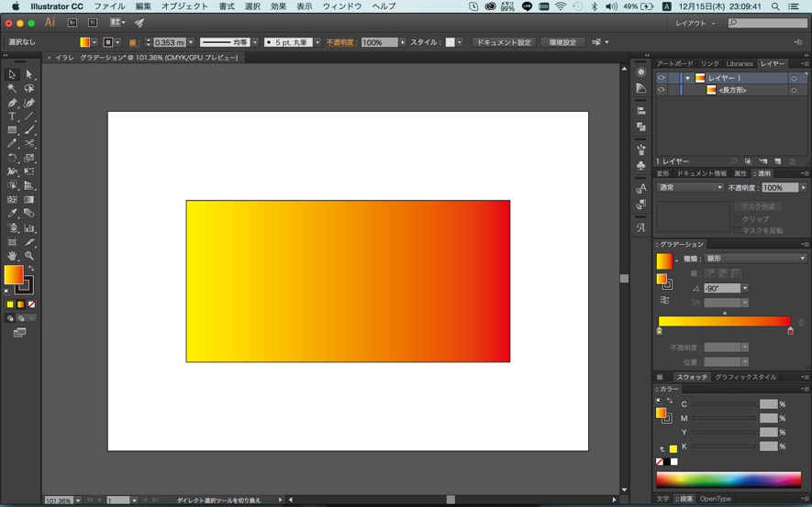Toggle visibility of the <長方形> sublayer

coord(661,90)
